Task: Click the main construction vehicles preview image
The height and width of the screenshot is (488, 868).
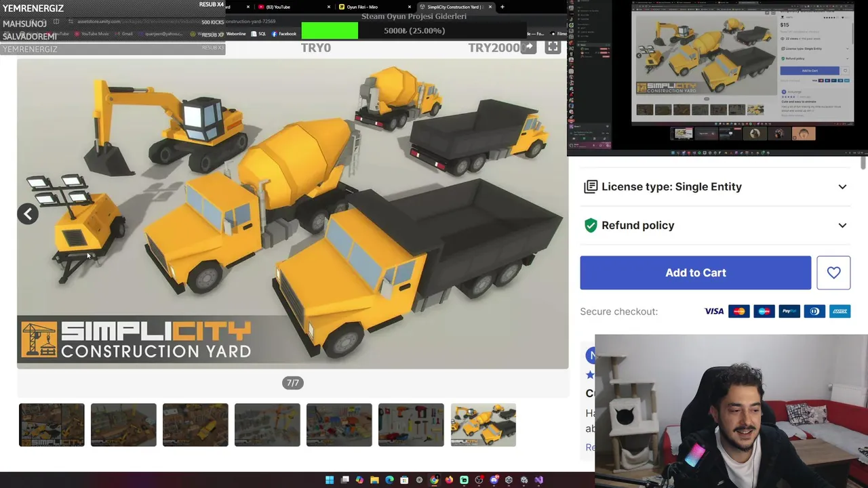Action: tap(293, 213)
